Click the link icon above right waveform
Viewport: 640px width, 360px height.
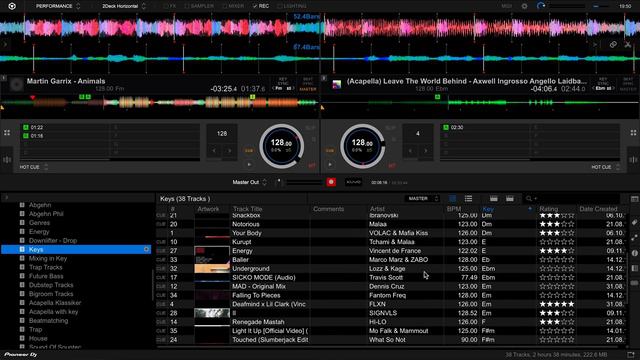(613, 44)
